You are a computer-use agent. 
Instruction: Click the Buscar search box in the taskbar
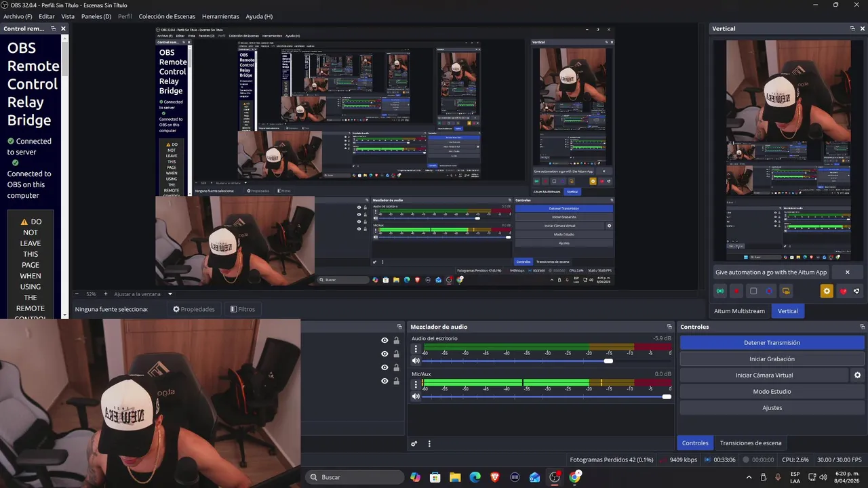point(355,477)
